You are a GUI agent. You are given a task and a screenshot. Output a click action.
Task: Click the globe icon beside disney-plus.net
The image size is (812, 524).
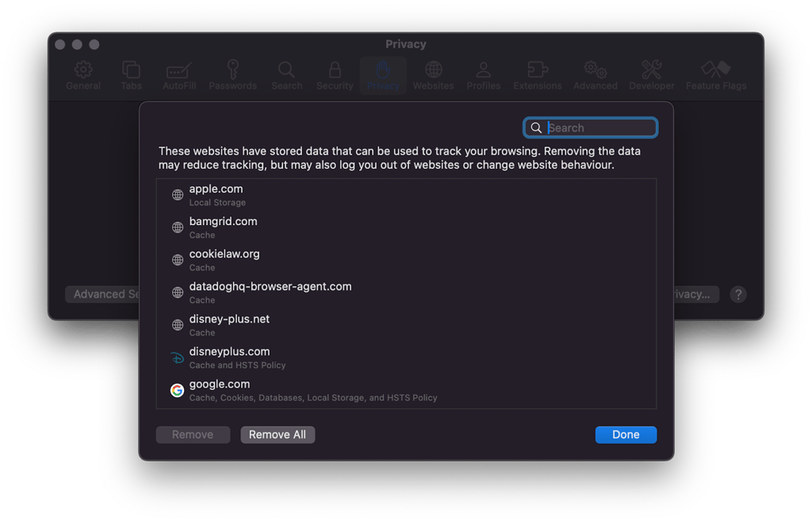point(177,325)
